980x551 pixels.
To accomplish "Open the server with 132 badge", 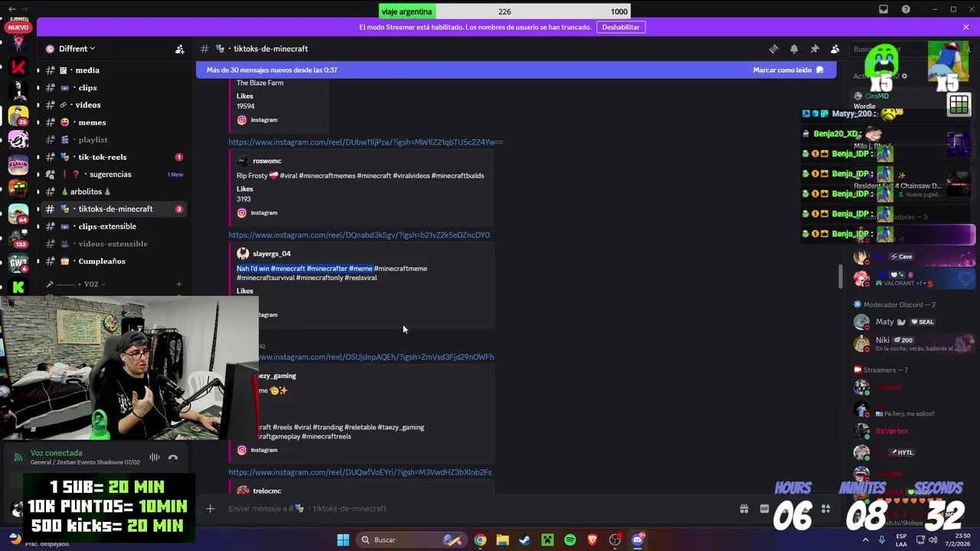I will (18, 238).
